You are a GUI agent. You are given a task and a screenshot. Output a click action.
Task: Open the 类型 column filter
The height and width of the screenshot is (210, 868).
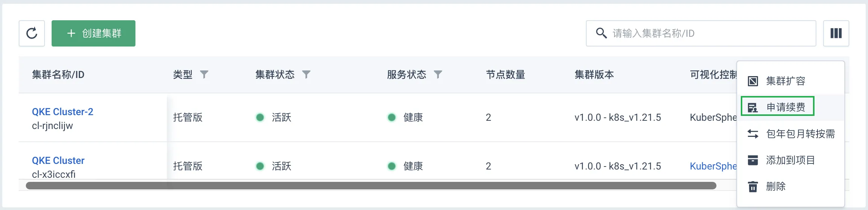click(x=204, y=75)
